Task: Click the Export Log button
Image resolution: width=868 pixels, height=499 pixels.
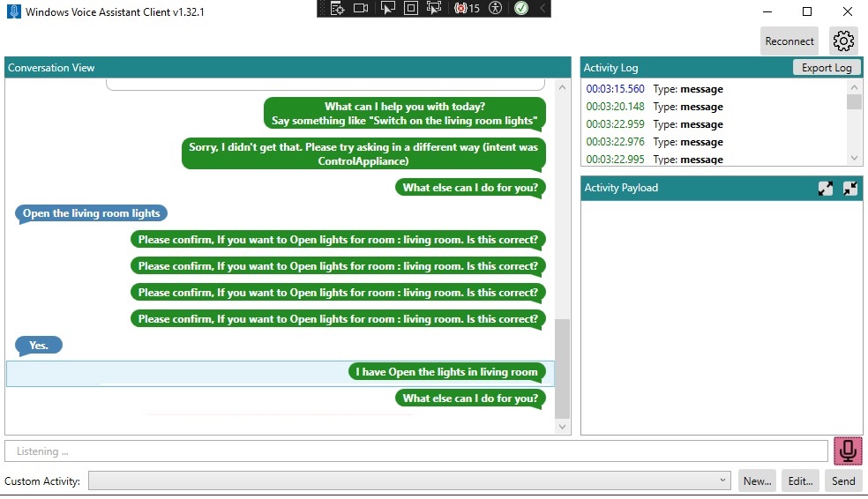Action: pyautogui.click(x=826, y=68)
